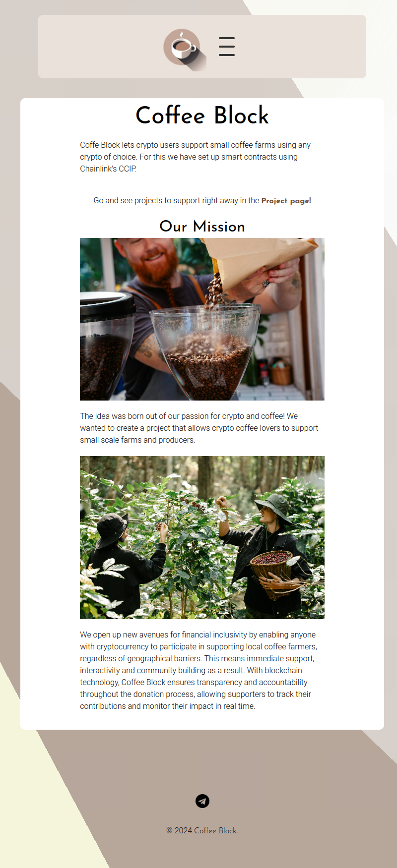Click the Our Mission heading
The width and height of the screenshot is (397, 868).
(x=202, y=227)
